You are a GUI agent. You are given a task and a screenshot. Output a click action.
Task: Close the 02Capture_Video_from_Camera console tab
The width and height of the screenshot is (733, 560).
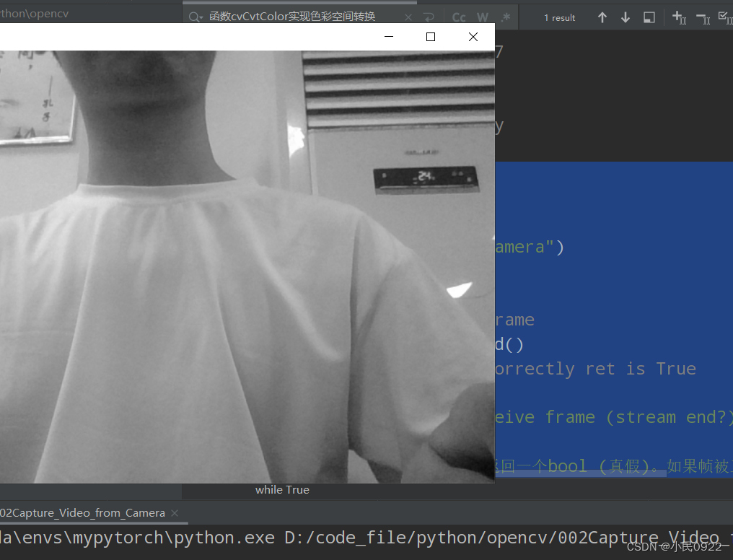click(x=172, y=512)
